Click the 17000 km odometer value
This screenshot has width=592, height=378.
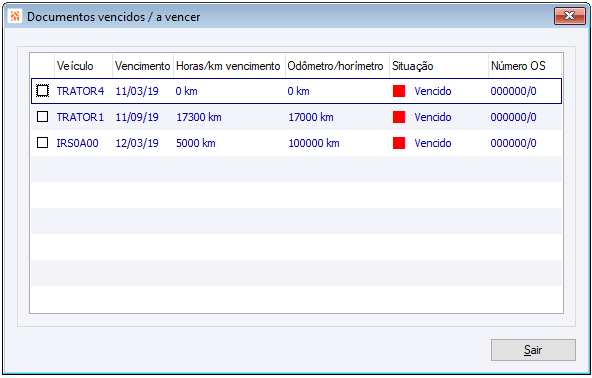coord(311,117)
